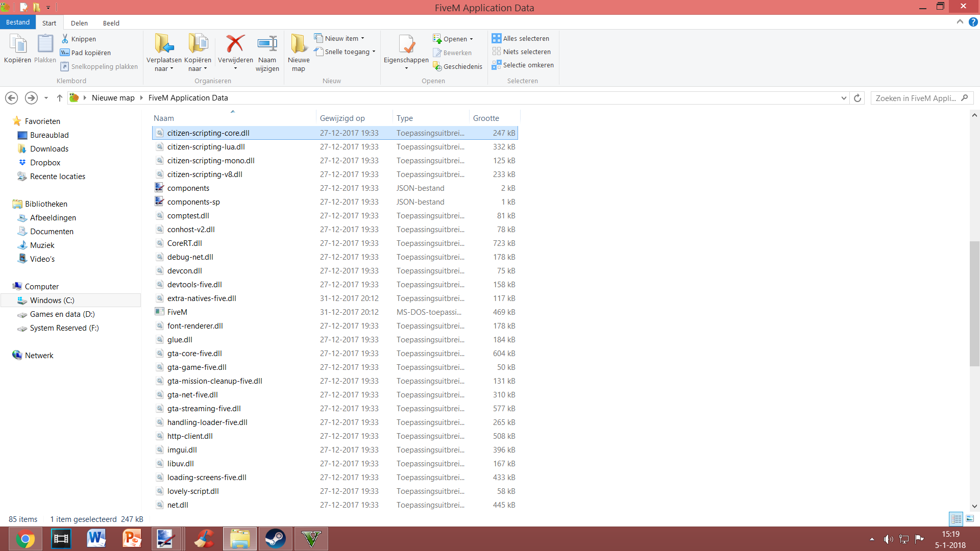Open Steam from taskbar
This screenshot has height=551, width=980.
(x=275, y=539)
